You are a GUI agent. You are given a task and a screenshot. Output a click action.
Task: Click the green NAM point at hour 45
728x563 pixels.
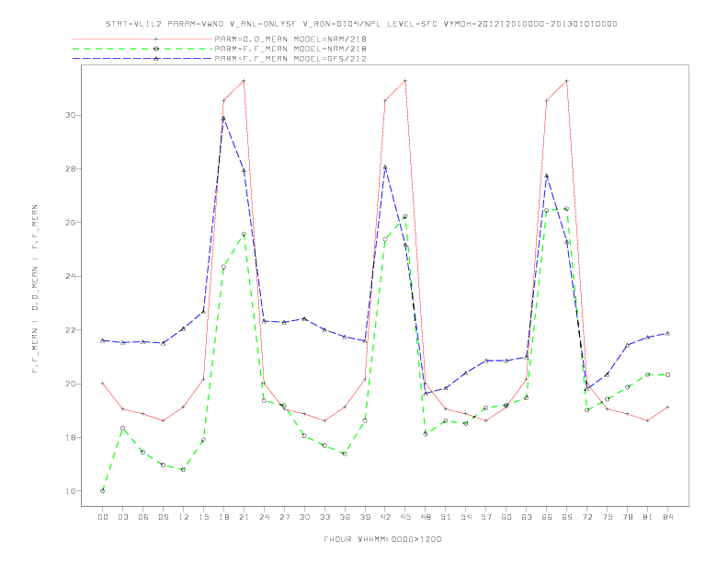click(405, 216)
